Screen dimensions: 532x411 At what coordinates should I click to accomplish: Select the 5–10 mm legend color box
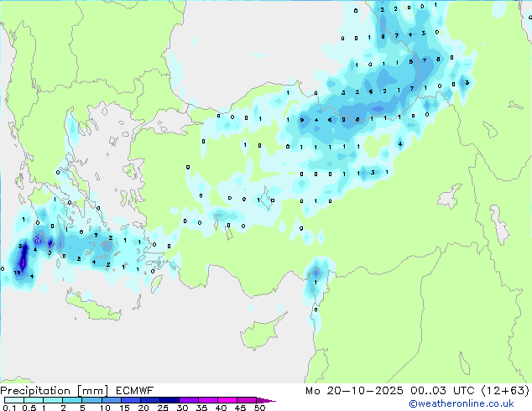point(91,400)
